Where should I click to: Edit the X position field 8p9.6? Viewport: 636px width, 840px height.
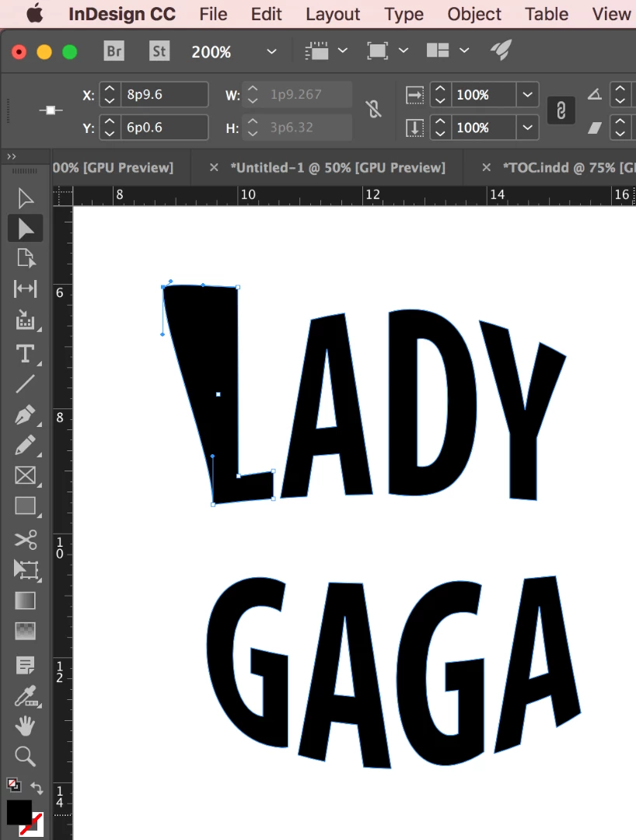pyautogui.click(x=164, y=95)
